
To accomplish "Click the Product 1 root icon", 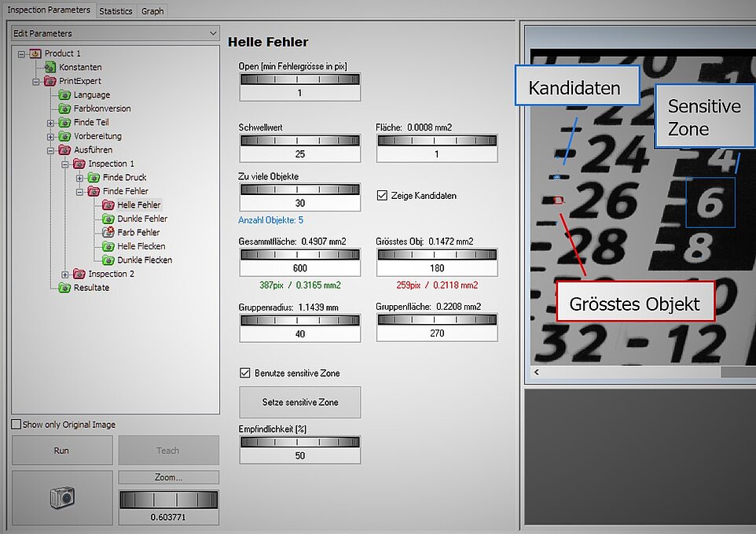I will 35,53.
